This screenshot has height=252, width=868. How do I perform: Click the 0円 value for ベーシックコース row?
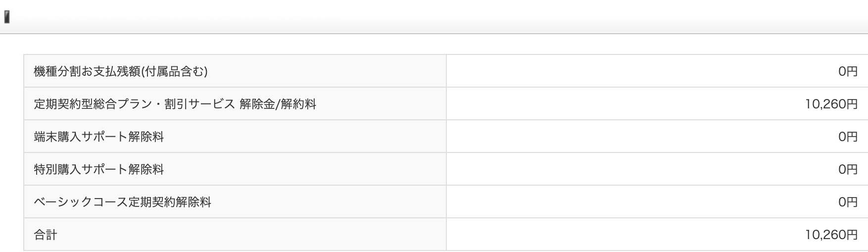848,202
